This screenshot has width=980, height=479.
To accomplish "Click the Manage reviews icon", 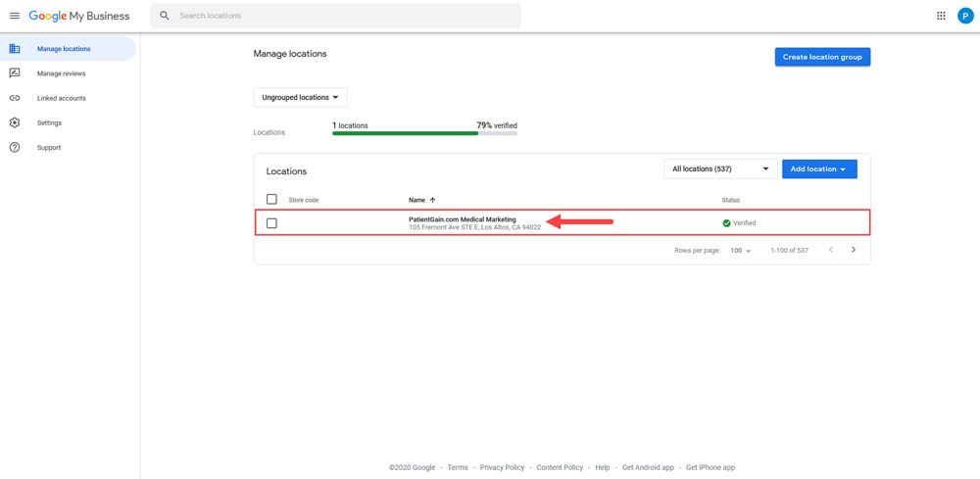I will (x=15, y=73).
